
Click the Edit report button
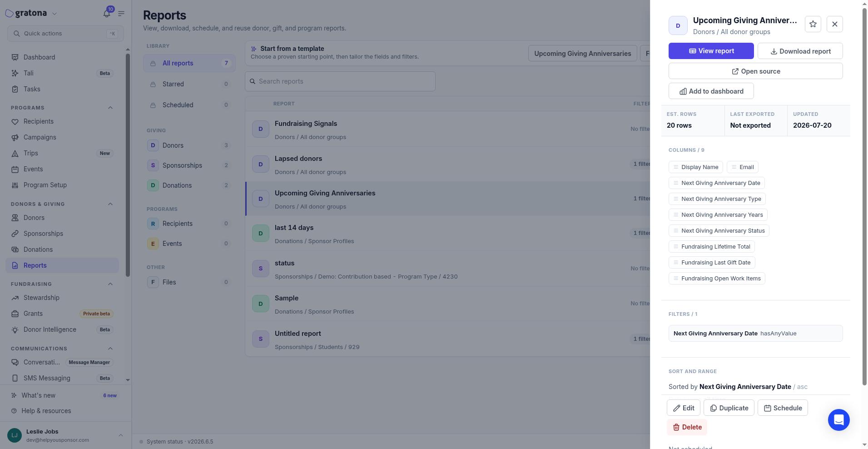point(683,408)
